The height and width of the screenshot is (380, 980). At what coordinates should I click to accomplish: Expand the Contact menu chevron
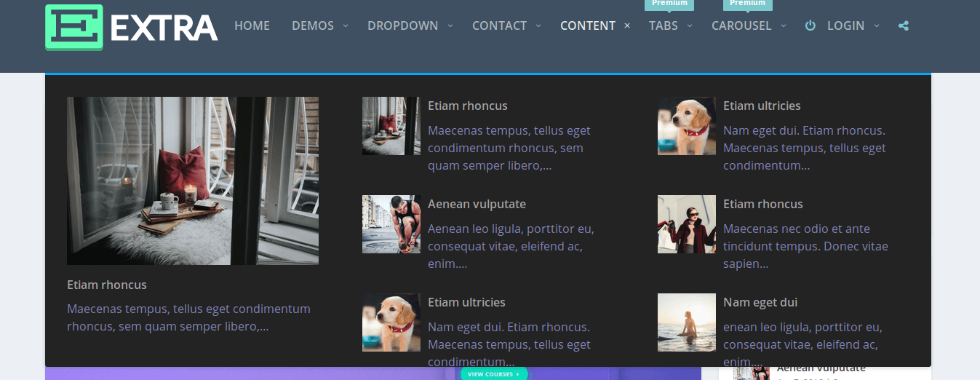click(538, 26)
